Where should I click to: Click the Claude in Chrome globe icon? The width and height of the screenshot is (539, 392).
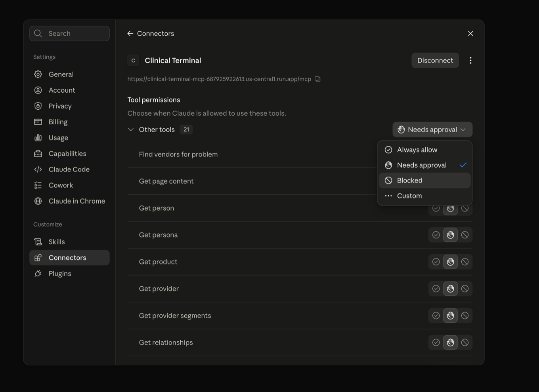click(x=38, y=201)
